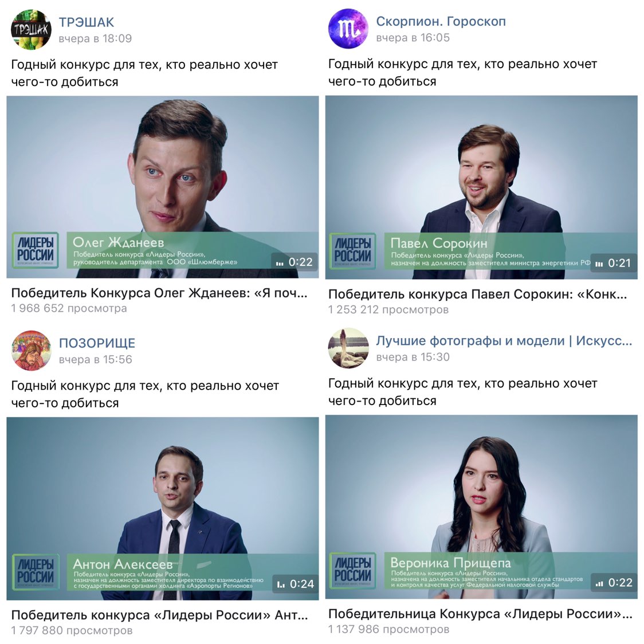The width and height of the screenshot is (644, 644).
Task: Play the Антон Алексеев video thumbnail
Action: coord(163,508)
